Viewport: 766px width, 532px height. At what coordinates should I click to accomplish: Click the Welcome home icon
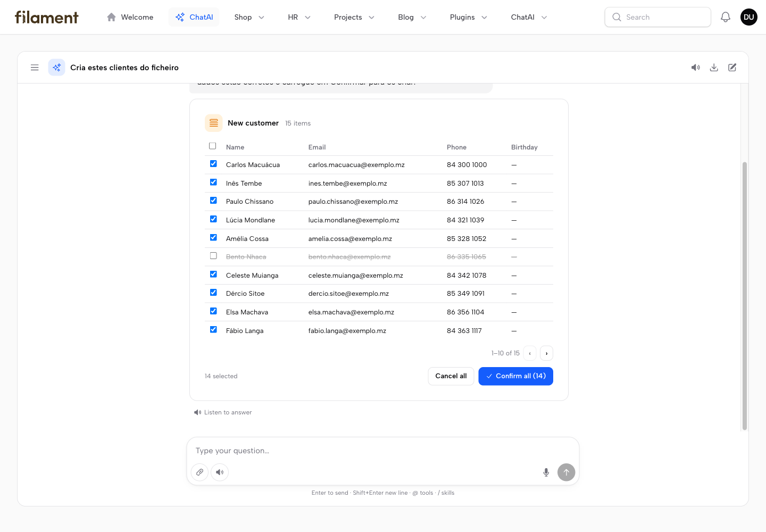tap(112, 17)
